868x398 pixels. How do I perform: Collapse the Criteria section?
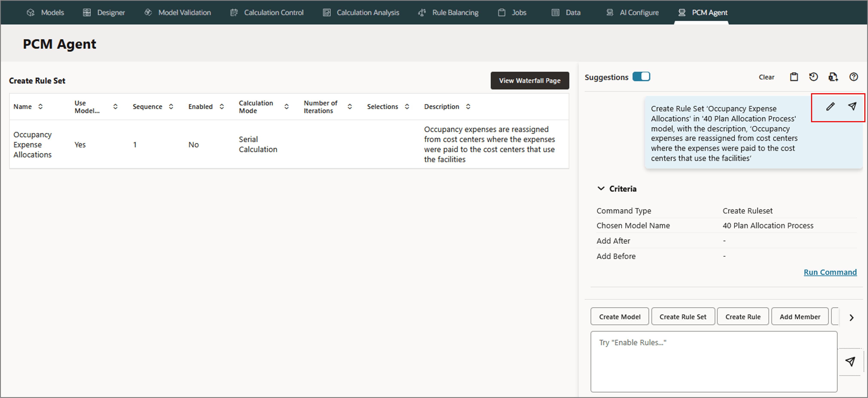click(x=601, y=189)
